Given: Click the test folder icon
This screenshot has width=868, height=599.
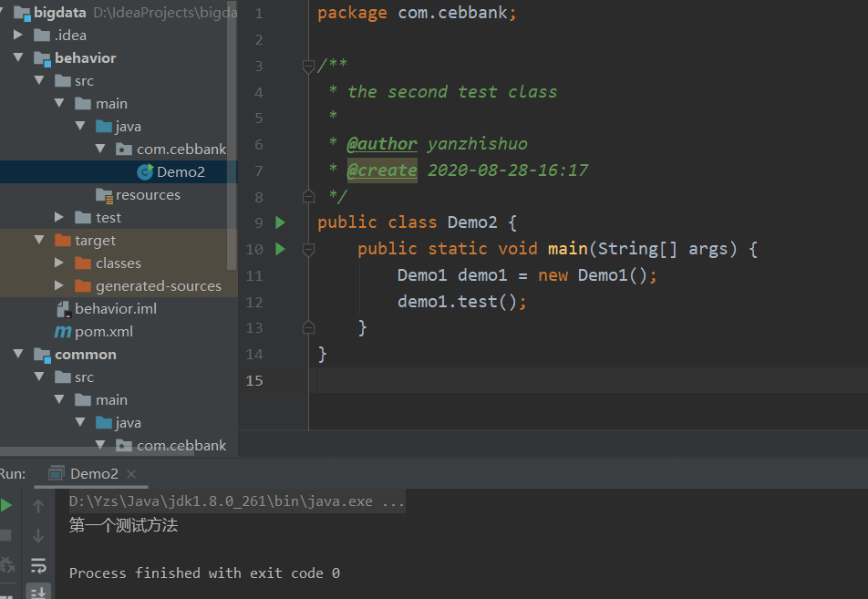Looking at the screenshot, I should coord(83,218).
